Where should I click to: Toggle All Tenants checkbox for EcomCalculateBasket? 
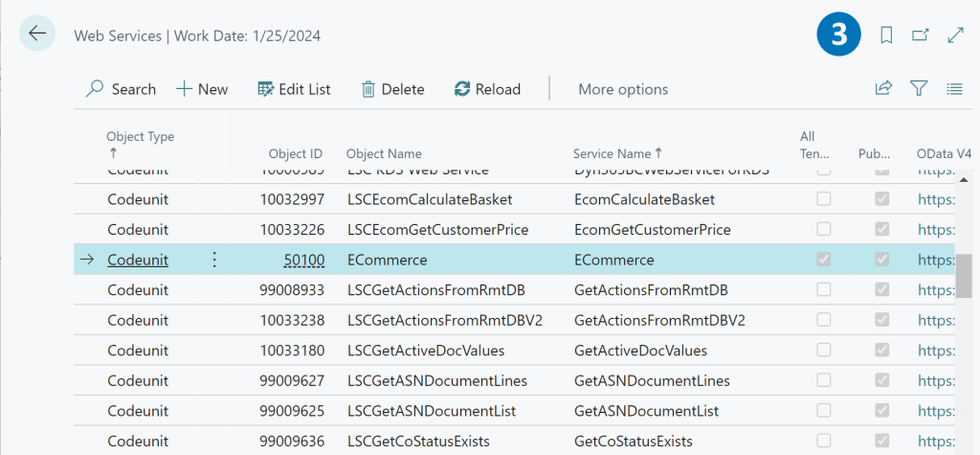pos(823,199)
